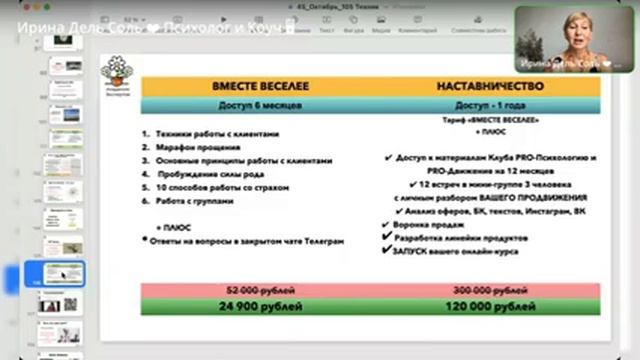This screenshot has width=640, height=360.
Task: Open the speaker's video tile
Action: coord(574,39)
